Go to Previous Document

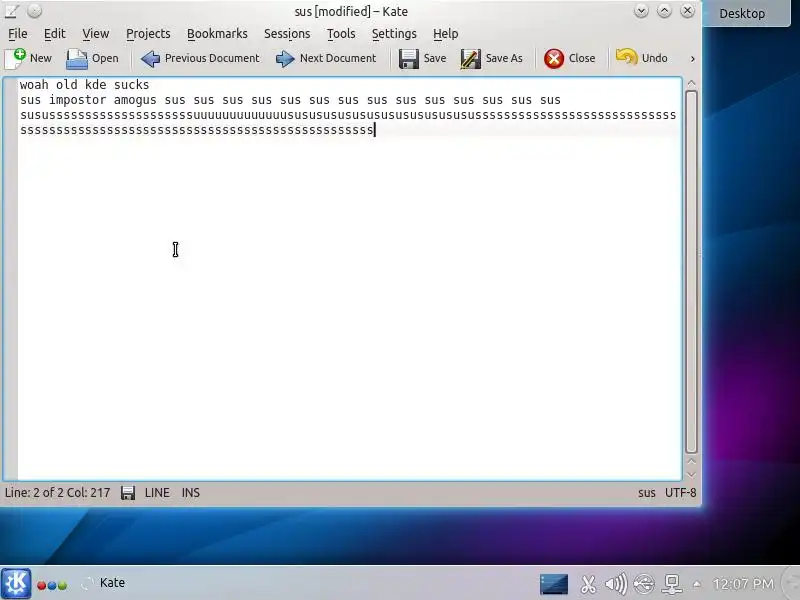coord(200,58)
